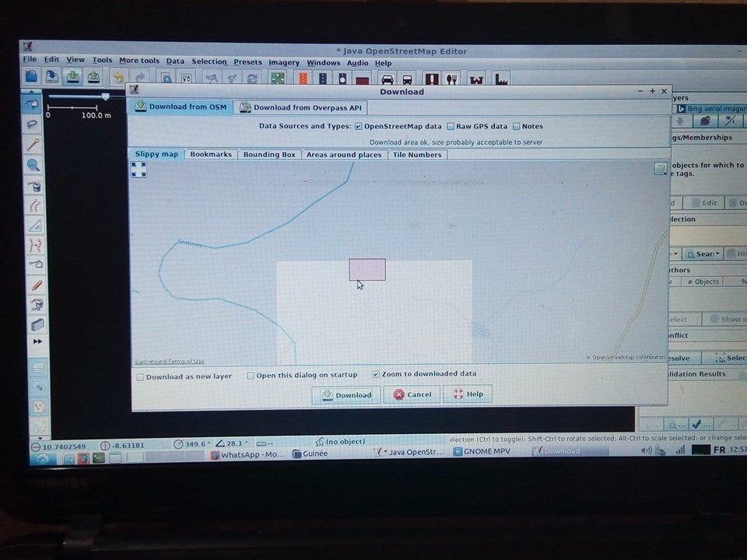This screenshot has width=747, height=560.
Task: Click the FR keyboard layout indicator
Action: (719, 450)
